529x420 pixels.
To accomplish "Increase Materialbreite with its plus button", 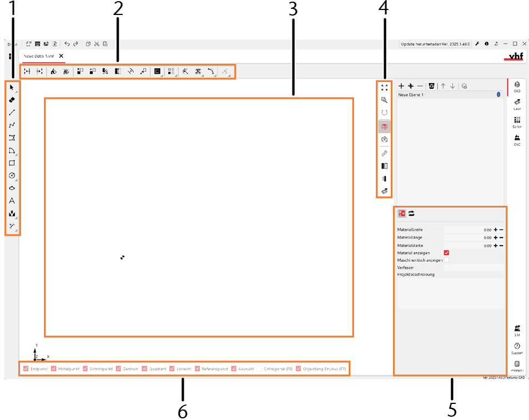I will coord(496,230).
